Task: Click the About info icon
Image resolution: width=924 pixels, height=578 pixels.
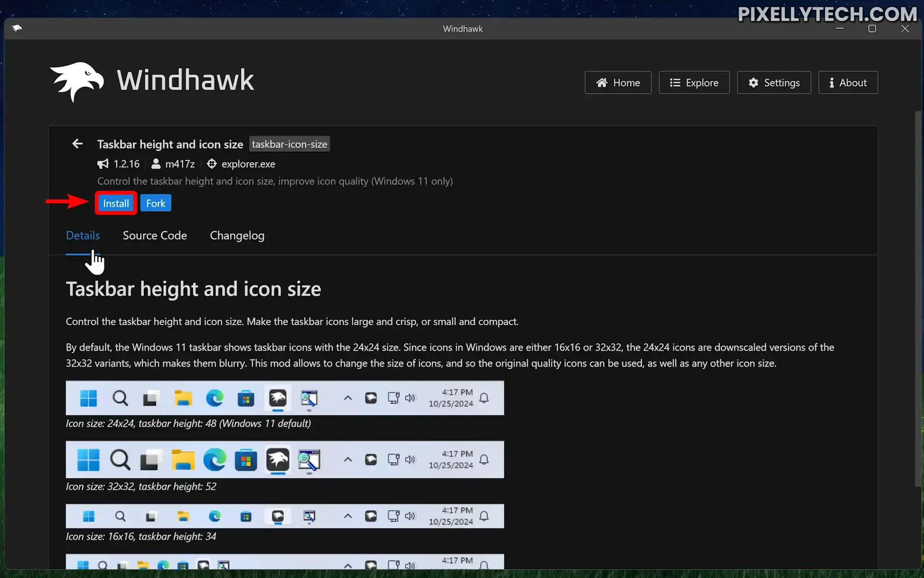Action: coord(832,83)
